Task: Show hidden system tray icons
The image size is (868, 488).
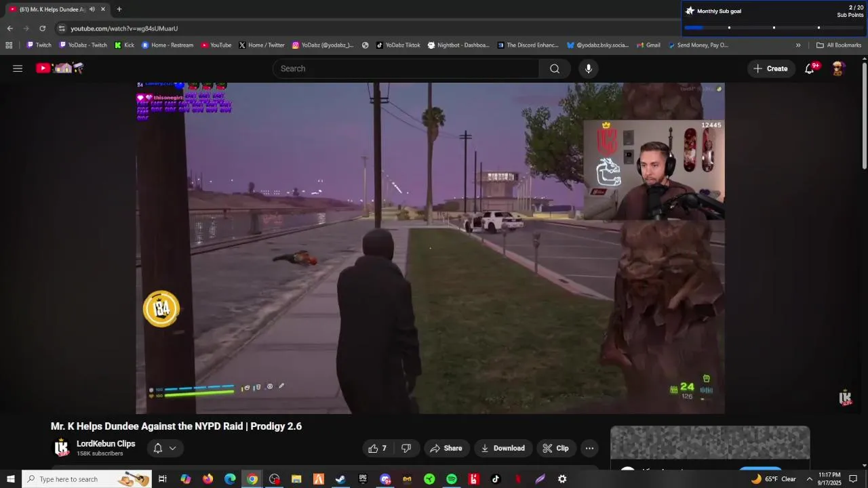Action: pyautogui.click(x=809, y=479)
